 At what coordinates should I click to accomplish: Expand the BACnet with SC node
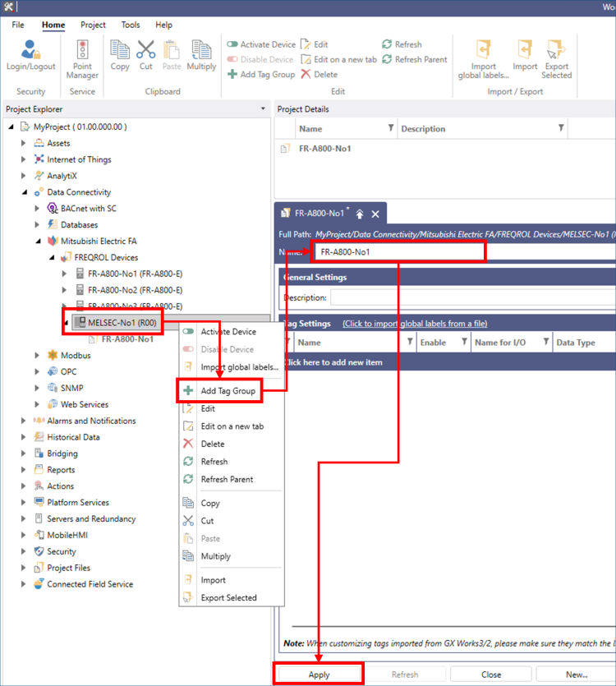37,208
